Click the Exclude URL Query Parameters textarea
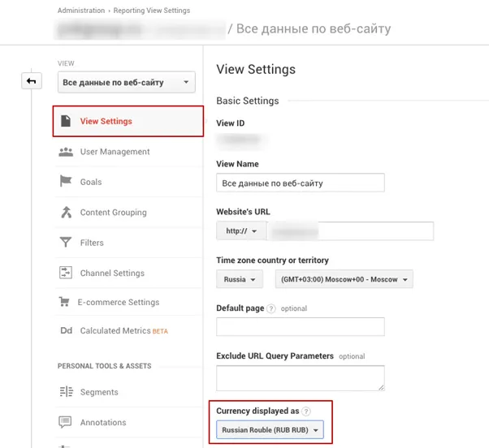The image size is (489, 448). tap(301, 378)
